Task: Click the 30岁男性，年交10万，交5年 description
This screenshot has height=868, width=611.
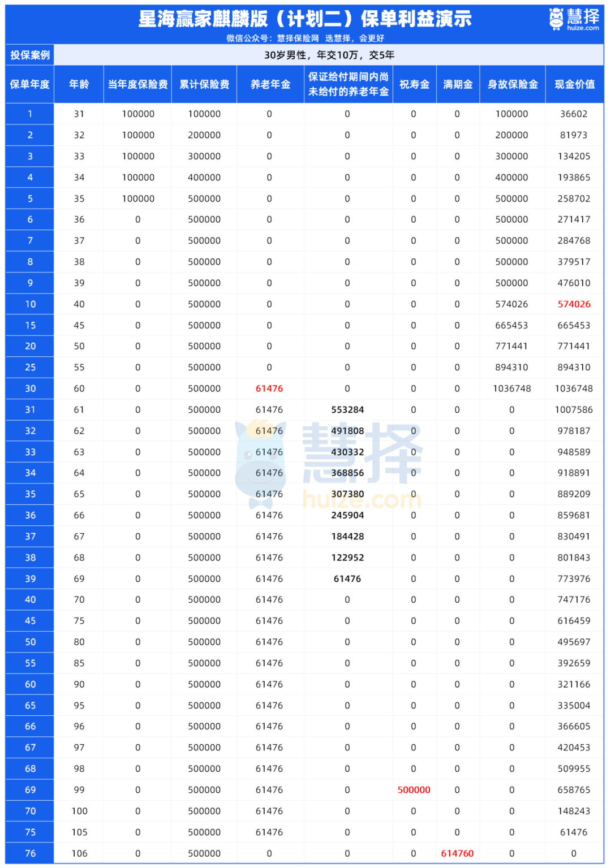Action: 329,55
